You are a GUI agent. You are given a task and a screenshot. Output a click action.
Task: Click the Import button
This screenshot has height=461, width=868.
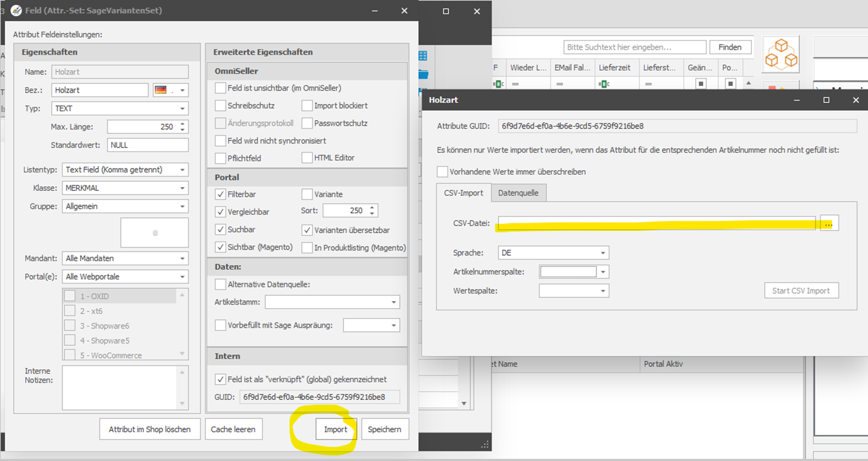pos(336,429)
